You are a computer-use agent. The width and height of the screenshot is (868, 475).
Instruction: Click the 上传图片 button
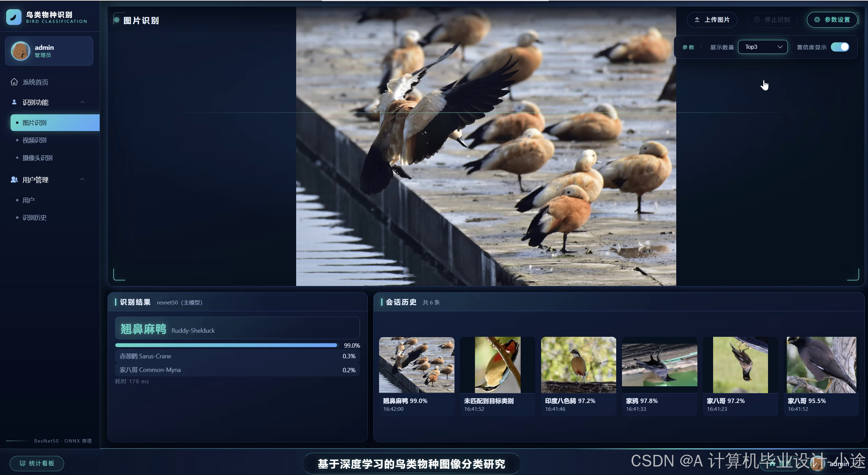click(x=712, y=20)
